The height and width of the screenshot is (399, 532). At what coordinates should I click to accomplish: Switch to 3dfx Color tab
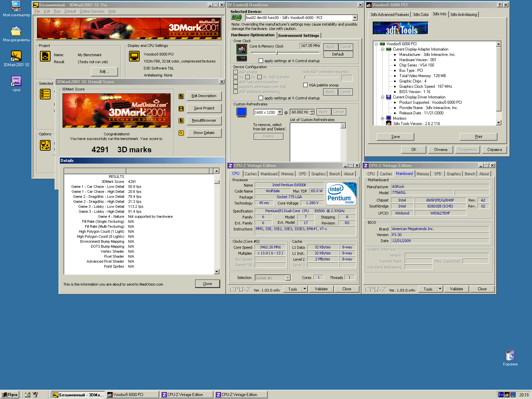pyautogui.click(x=421, y=15)
